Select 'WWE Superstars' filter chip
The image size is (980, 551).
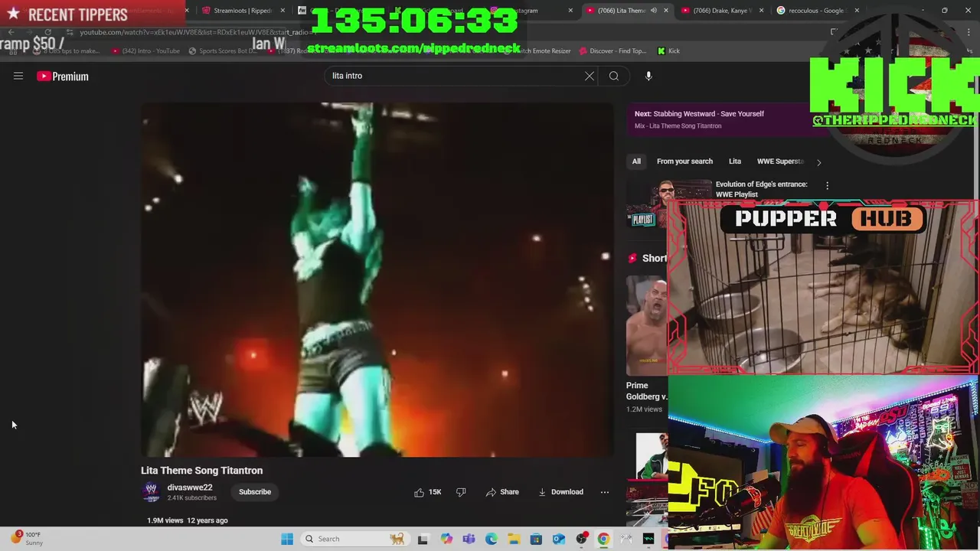pyautogui.click(x=780, y=161)
